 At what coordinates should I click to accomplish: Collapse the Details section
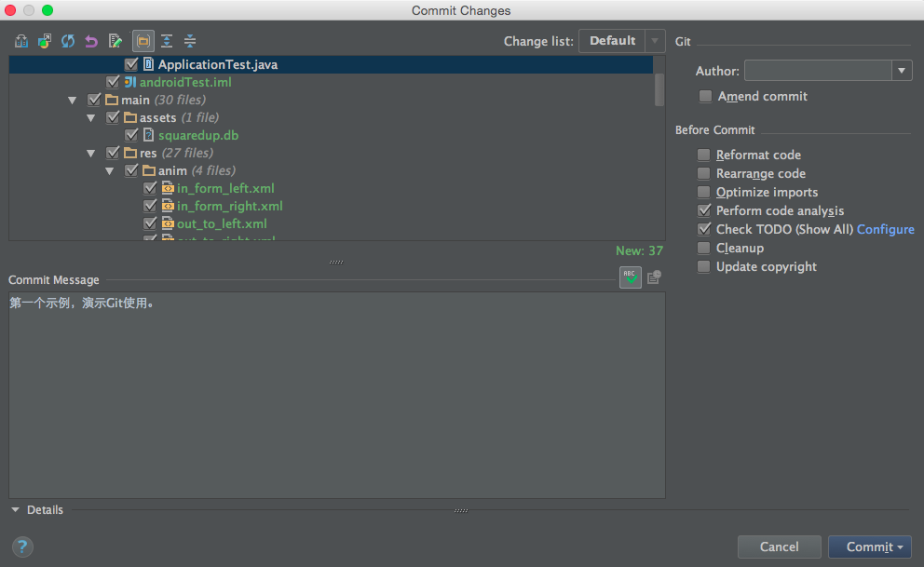(x=15, y=510)
